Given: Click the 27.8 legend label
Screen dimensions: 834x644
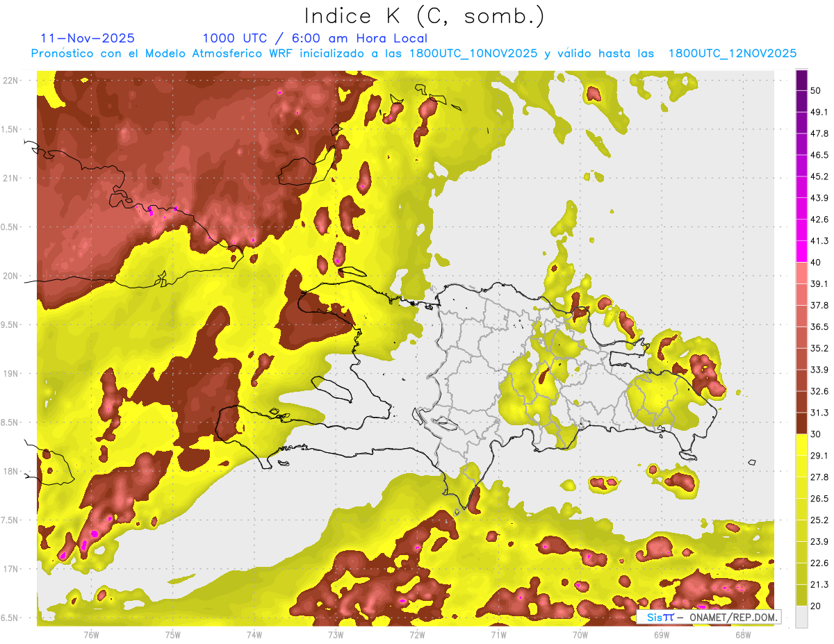Looking at the screenshot, I should click(819, 477).
